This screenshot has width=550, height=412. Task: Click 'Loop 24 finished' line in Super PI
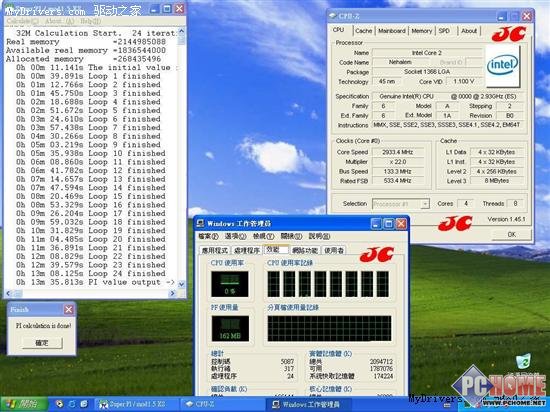pos(90,273)
